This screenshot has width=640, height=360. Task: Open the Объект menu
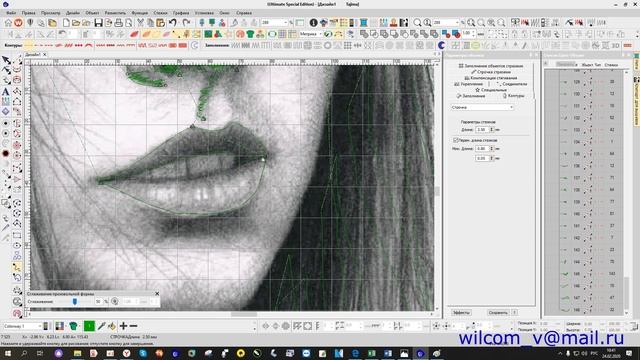92,13
